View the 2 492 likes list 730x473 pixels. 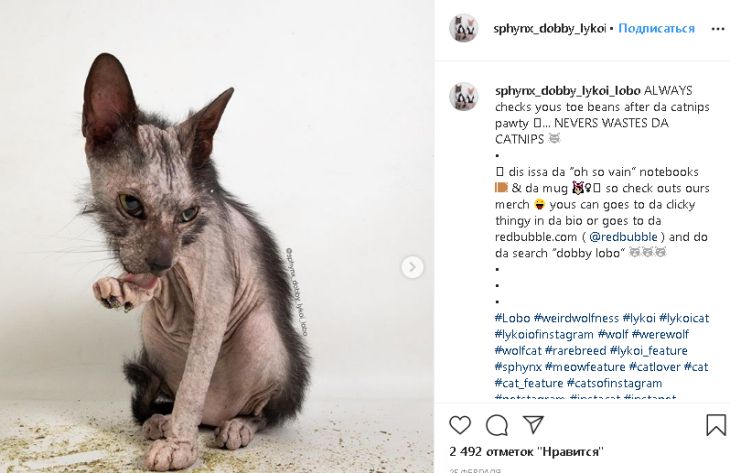coord(526,451)
